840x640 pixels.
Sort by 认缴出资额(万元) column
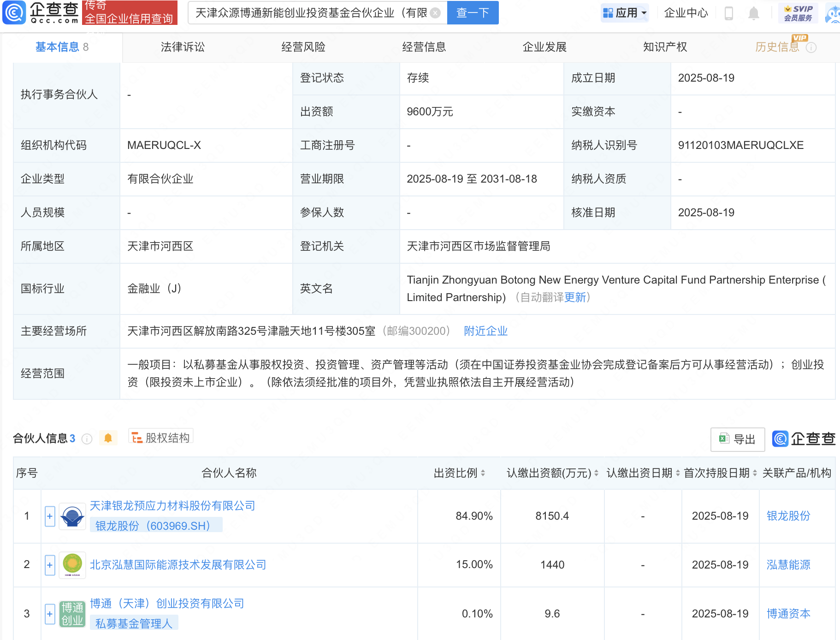596,473
